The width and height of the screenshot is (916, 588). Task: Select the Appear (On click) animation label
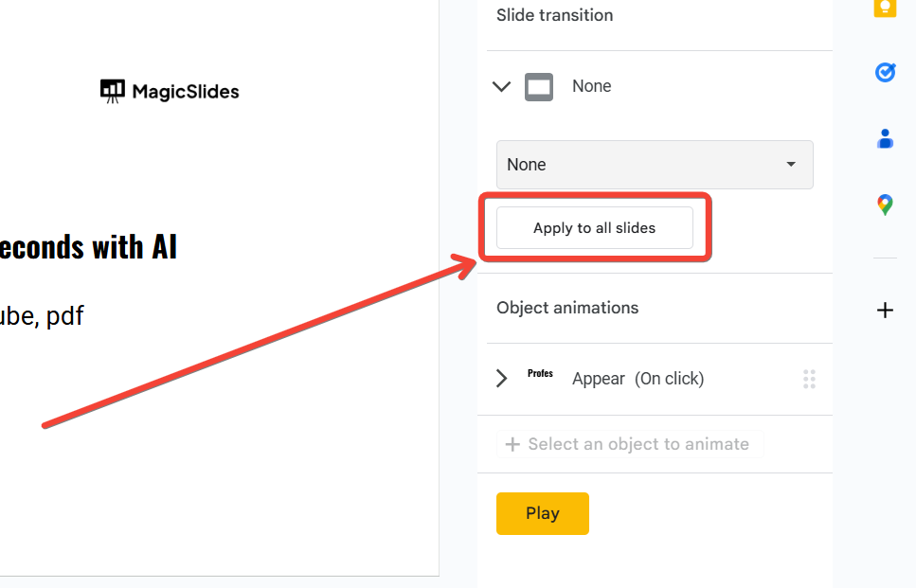[638, 379]
